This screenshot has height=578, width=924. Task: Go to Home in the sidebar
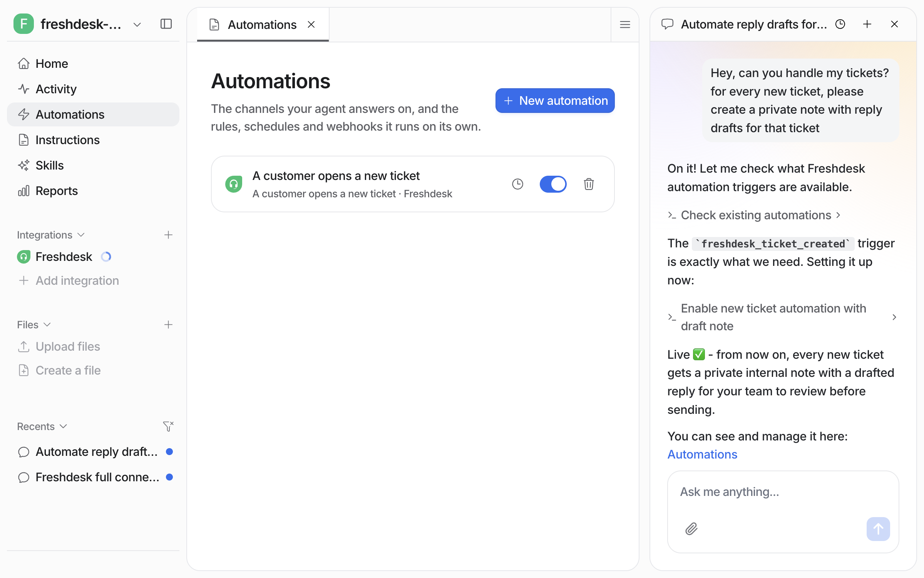coord(93,64)
